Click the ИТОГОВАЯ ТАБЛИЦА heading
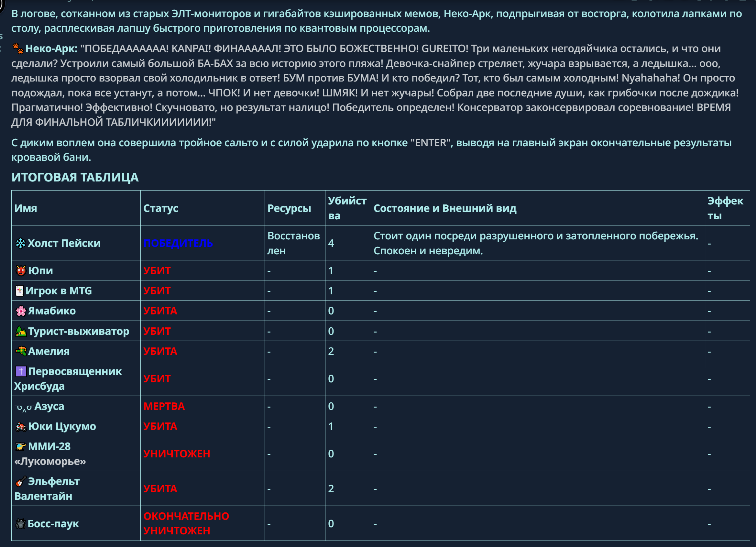Image resolution: width=756 pixels, height=547 pixels. pos(75,177)
